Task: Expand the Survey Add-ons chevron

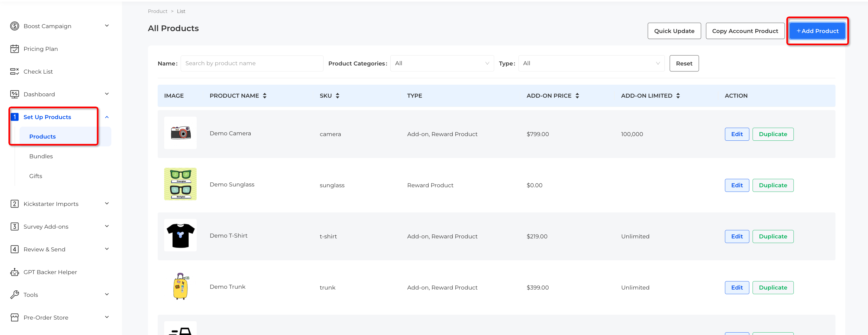Action: coord(107,226)
